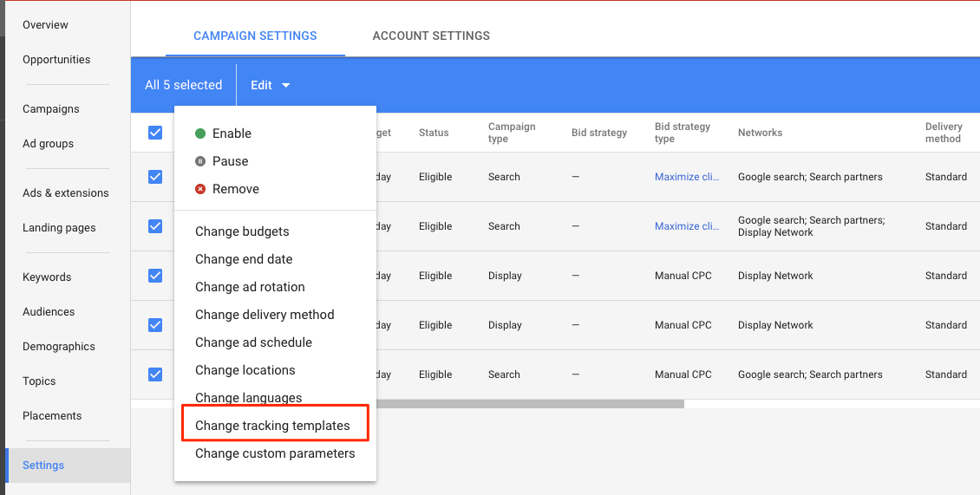Navigate to Audiences page in sidebar
Viewport: 980px width, 495px height.
(49, 312)
